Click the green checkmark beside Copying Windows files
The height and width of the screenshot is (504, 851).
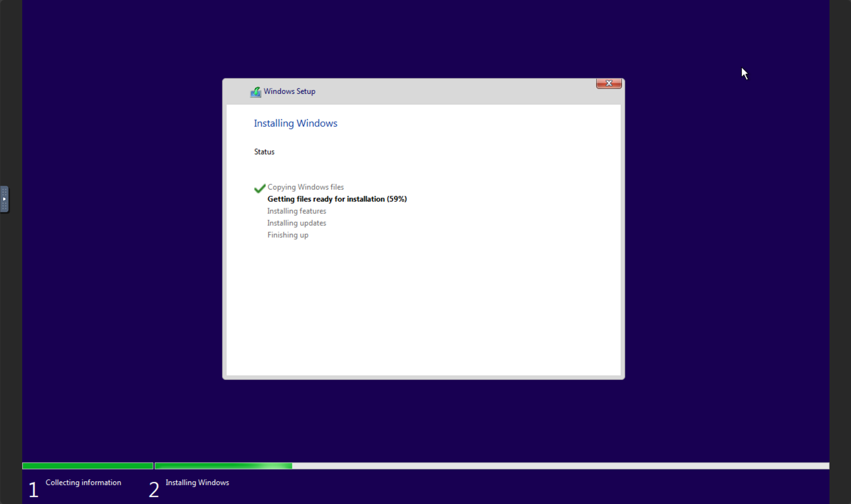click(259, 188)
